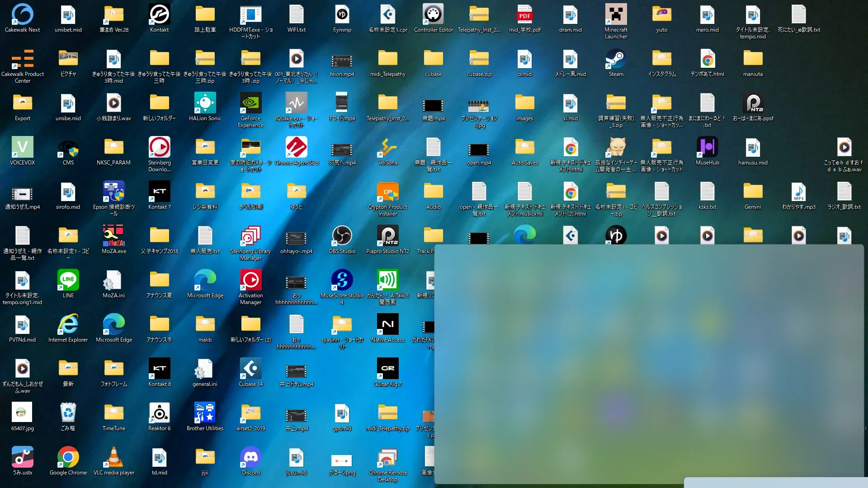Select the Piapro Studio NT2 icon
This screenshot has height=488, width=868.
[387, 236]
